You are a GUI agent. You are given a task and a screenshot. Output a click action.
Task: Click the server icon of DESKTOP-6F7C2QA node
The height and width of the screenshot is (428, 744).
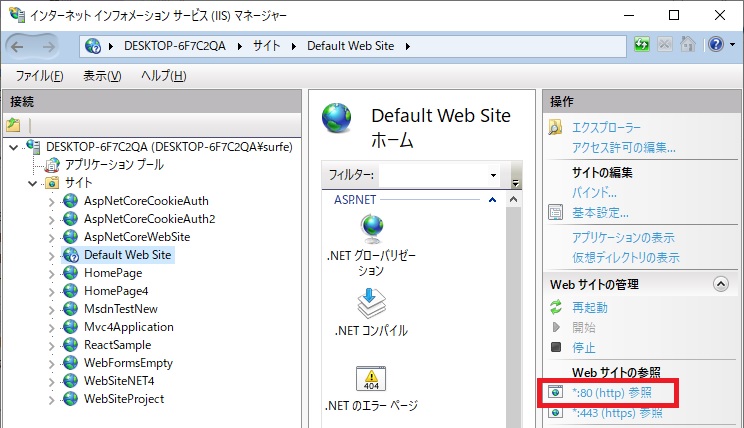(33, 146)
